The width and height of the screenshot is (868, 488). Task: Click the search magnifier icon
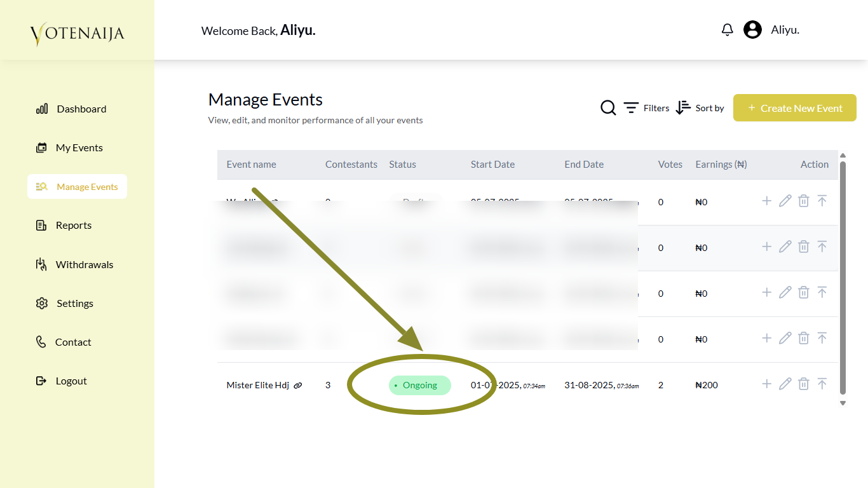click(608, 108)
